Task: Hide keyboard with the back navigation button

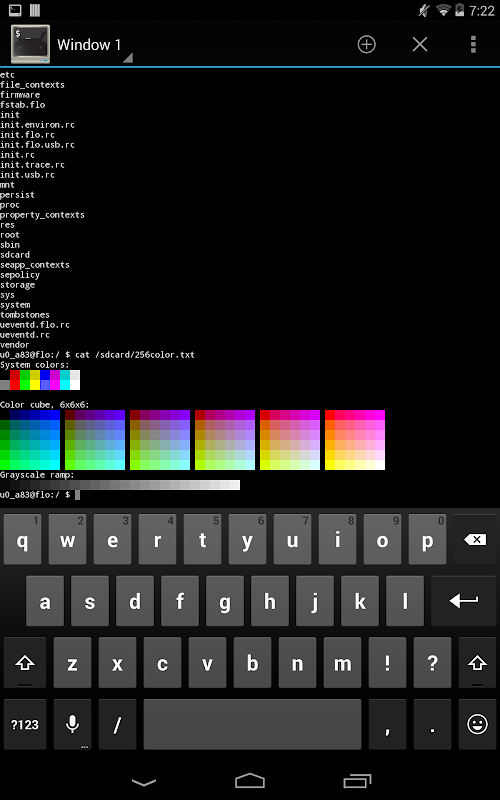Action: pos(143,781)
